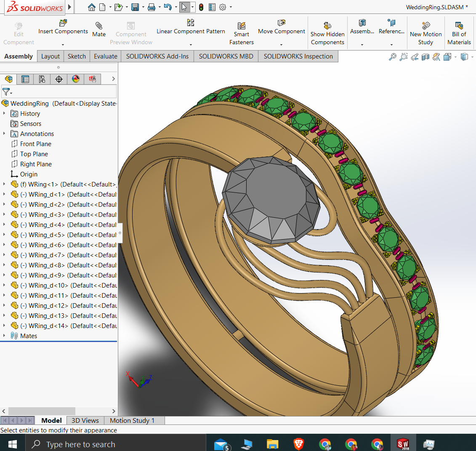Click the PropertyManager tab icon
The height and width of the screenshot is (451, 476).
pyautogui.click(x=25, y=79)
